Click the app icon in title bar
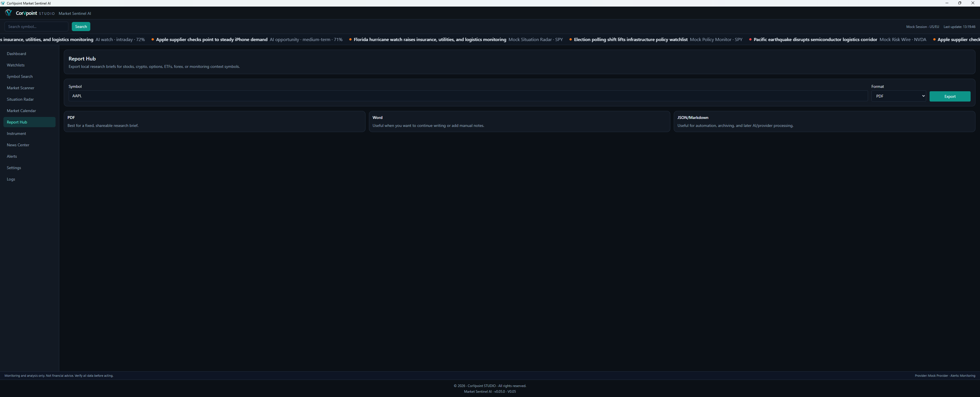Viewport: 980px width, 397px height. point(3,3)
